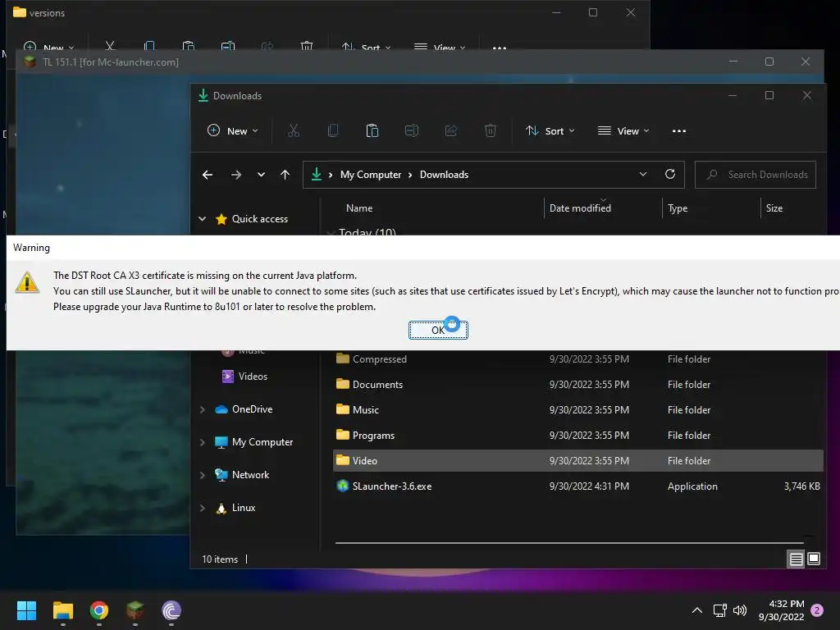Click Delete trash icon in Downloads toolbar

491,130
